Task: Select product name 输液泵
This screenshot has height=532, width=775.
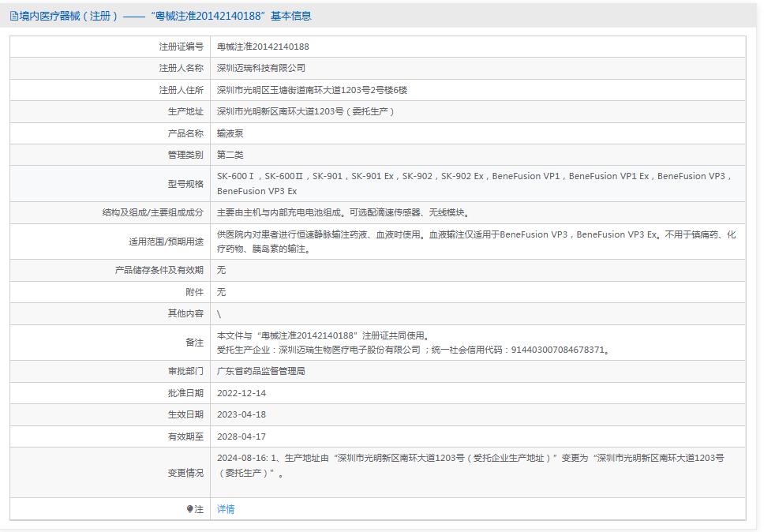Action: [x=230, y=133]
